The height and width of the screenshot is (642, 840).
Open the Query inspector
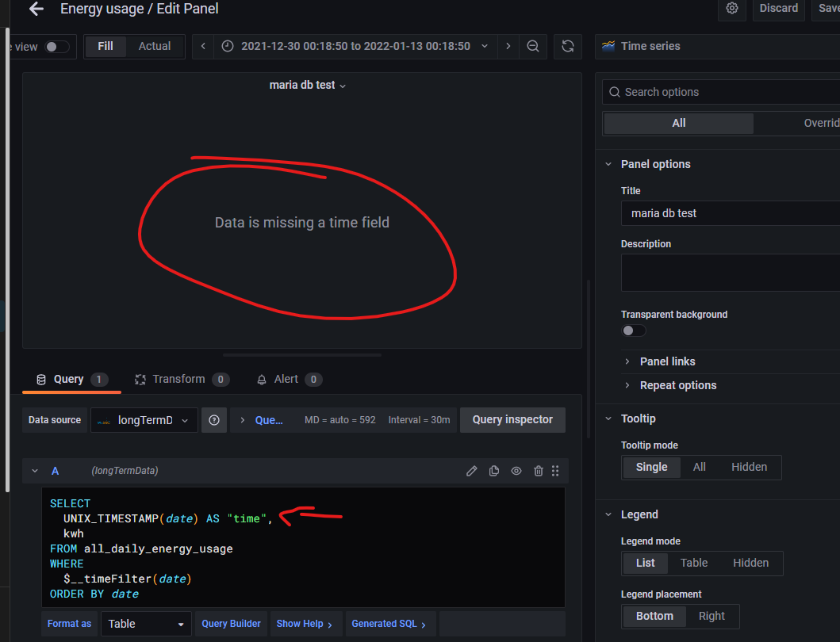512,420
